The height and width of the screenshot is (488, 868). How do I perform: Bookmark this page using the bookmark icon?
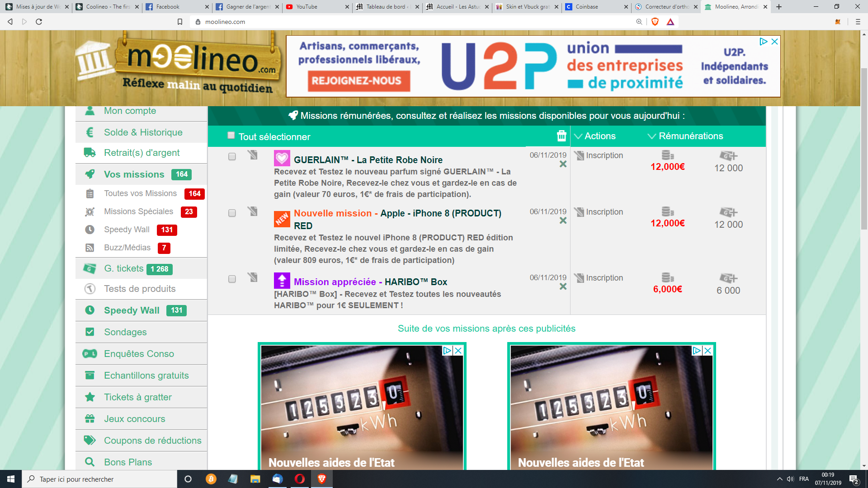[x=180, y=22]
